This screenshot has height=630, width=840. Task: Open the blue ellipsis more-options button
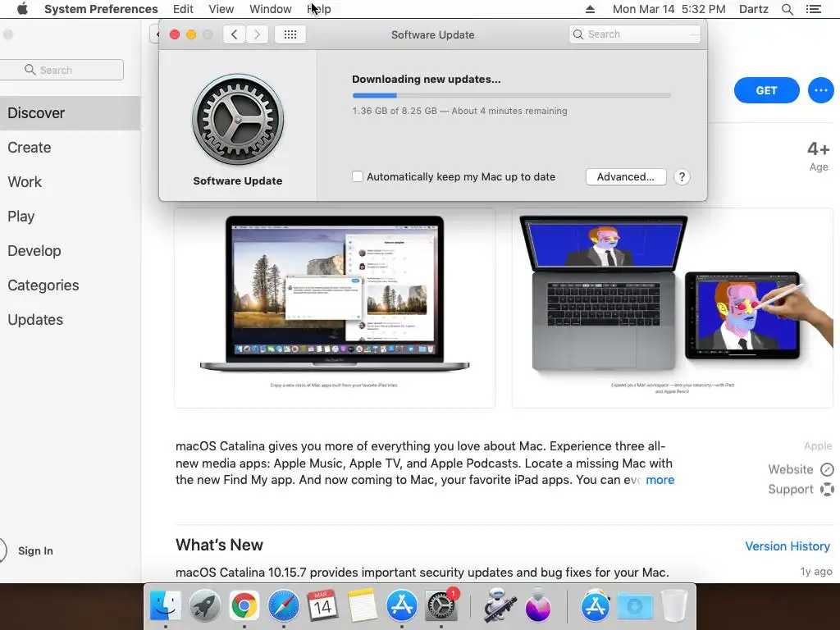[x=820, y=90]
